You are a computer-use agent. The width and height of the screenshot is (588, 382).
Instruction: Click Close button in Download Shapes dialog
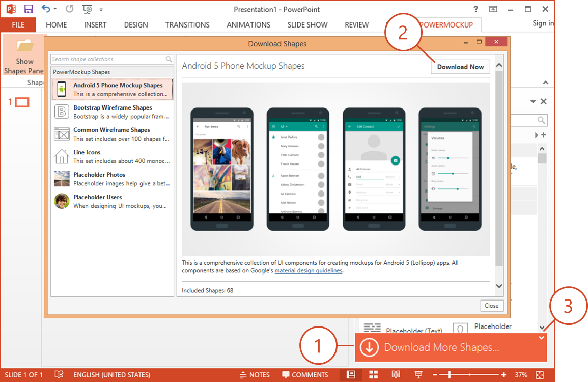tap(491, 306)
